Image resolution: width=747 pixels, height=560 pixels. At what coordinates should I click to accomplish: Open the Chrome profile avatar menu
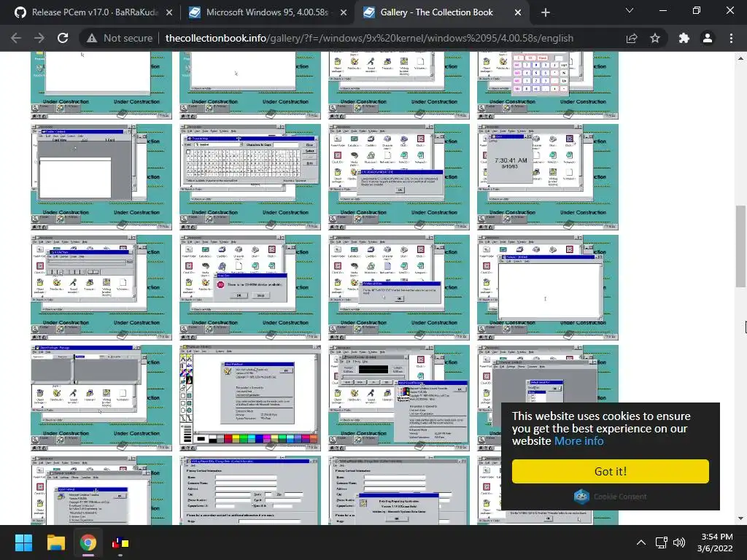[x=708, y=38]
